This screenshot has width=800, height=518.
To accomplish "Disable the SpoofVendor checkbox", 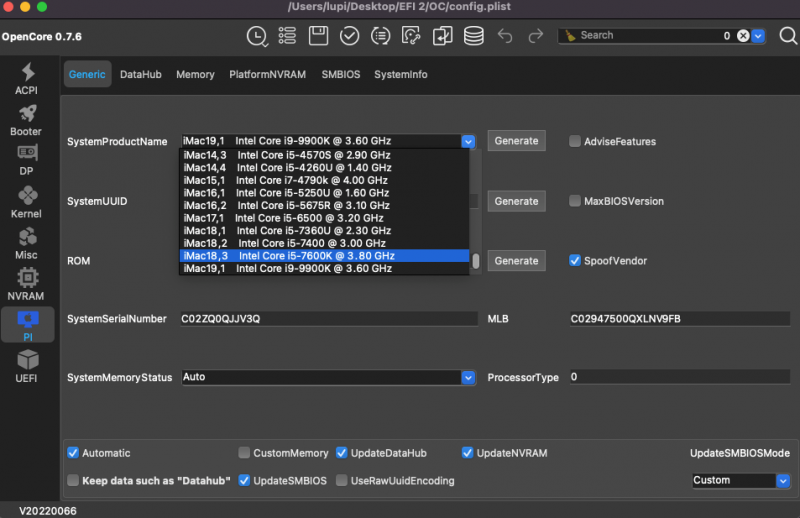I will (x=575, y=261).
